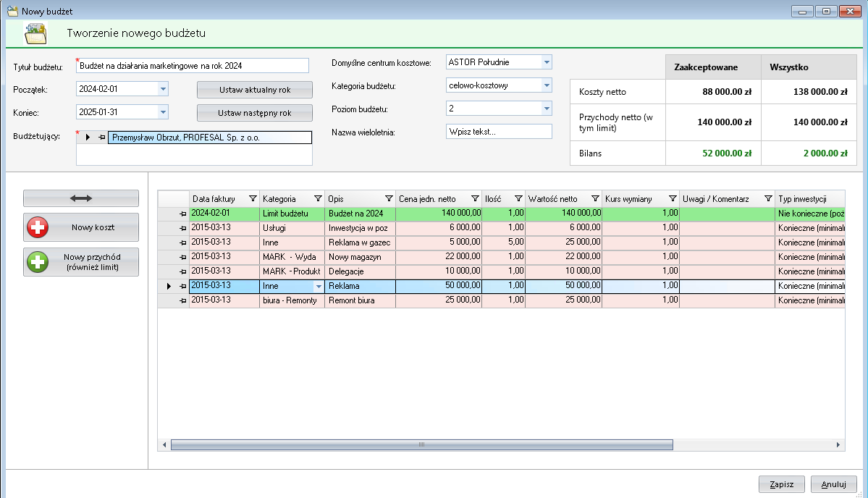Click the Budżetujący entry field
Image resolution: width=868 pixels, height=498 pixels.
coord(210,138)
